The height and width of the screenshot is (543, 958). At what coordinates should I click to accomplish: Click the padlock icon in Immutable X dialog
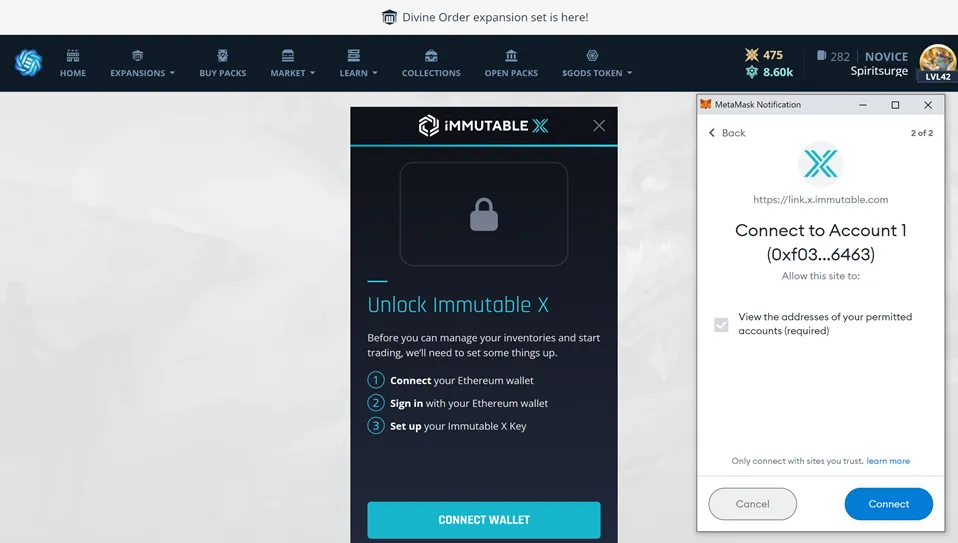tap(484, 214)
